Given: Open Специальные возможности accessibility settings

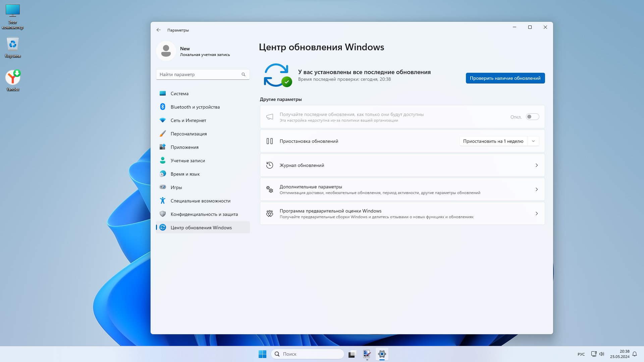Looking at the screenshot, I should [200, 201].
